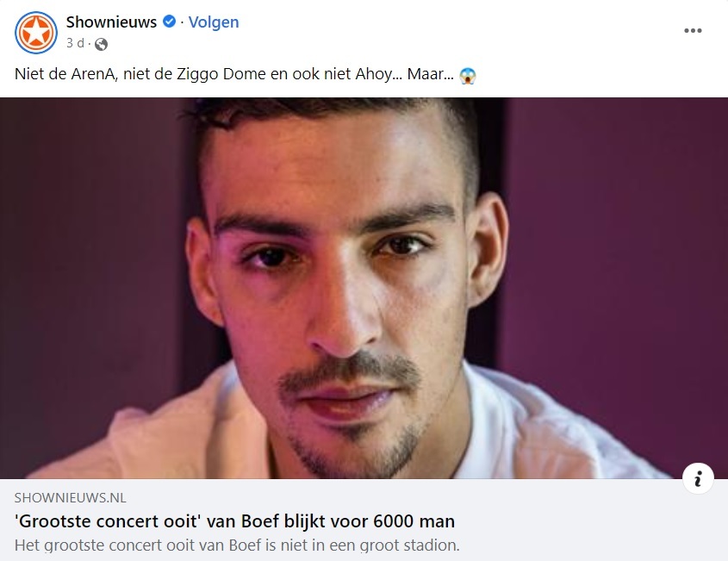728x561 pixels.
Task: Click the SHOWNIEUWS.NL source domain label
Action: tap(70, 498)
